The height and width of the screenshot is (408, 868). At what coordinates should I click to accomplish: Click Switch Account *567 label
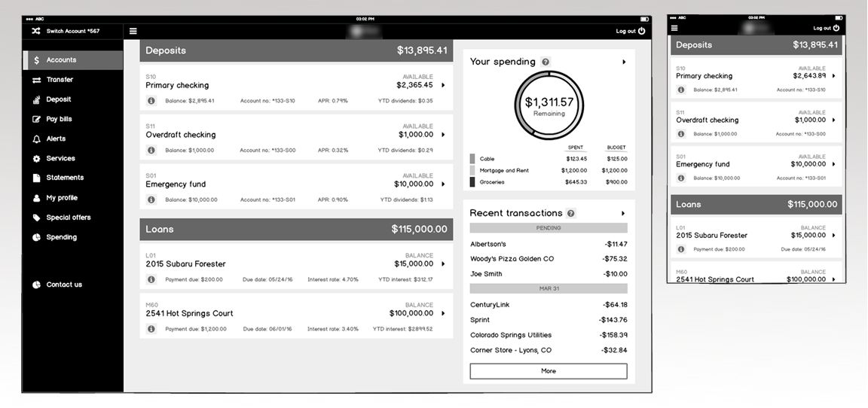(x=73, y=31)
